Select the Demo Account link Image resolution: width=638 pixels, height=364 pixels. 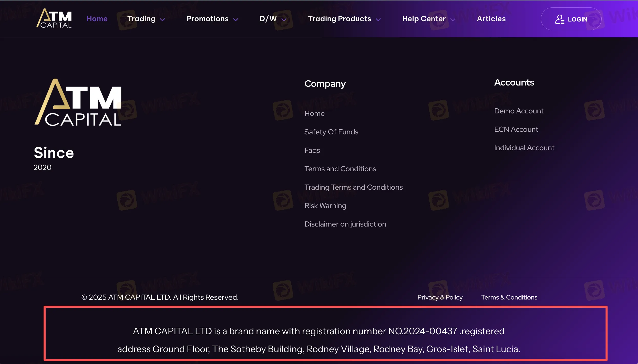tap(519, 111)
